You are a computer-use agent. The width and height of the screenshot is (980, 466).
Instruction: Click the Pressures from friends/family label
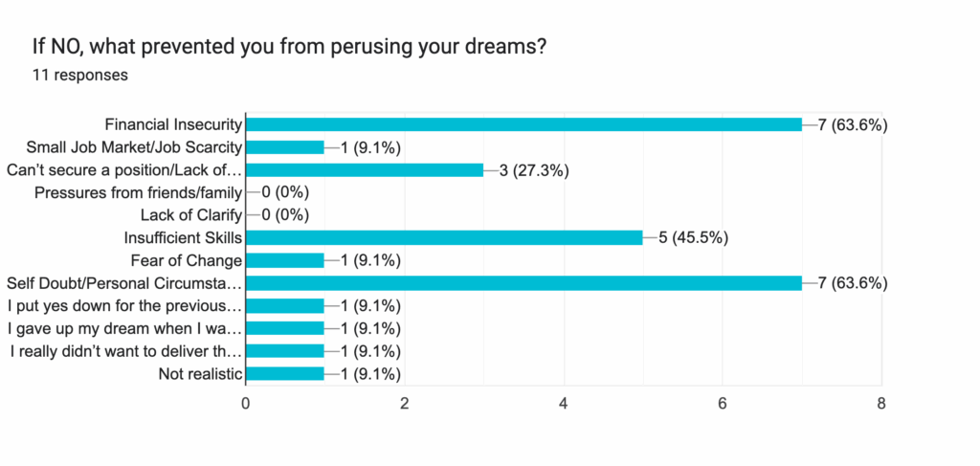click(138, 193)
